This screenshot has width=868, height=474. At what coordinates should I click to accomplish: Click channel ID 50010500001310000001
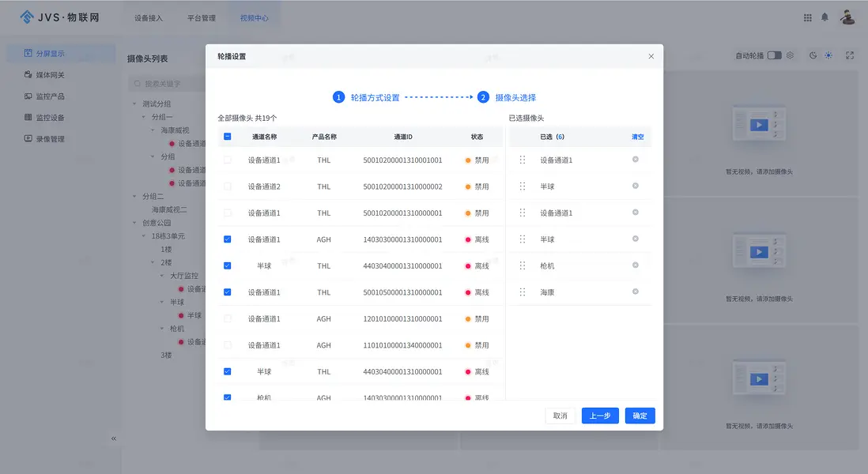pos(402,292)
